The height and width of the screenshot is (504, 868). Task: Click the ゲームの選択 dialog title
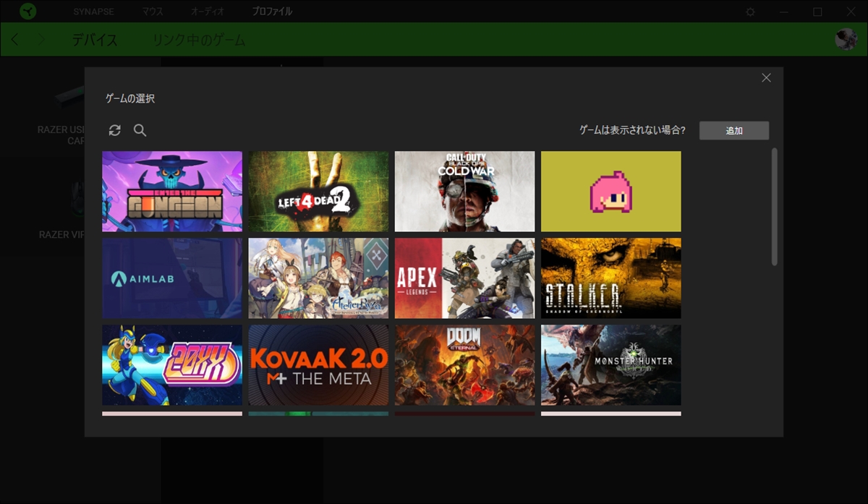point(130,98)
